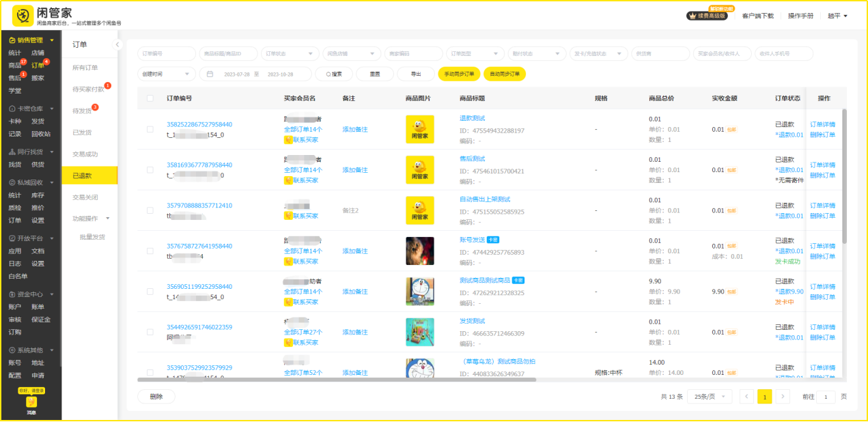Open the Doraemon product image for 测试商品测试商品
868x422 pixels.
tap(419, 292)
